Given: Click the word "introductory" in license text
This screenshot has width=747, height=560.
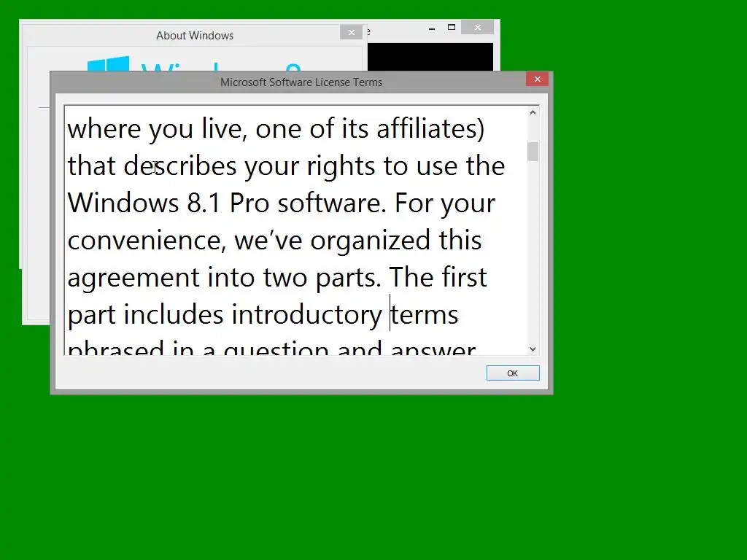Looking at the screenshot, I should (307, 315).
